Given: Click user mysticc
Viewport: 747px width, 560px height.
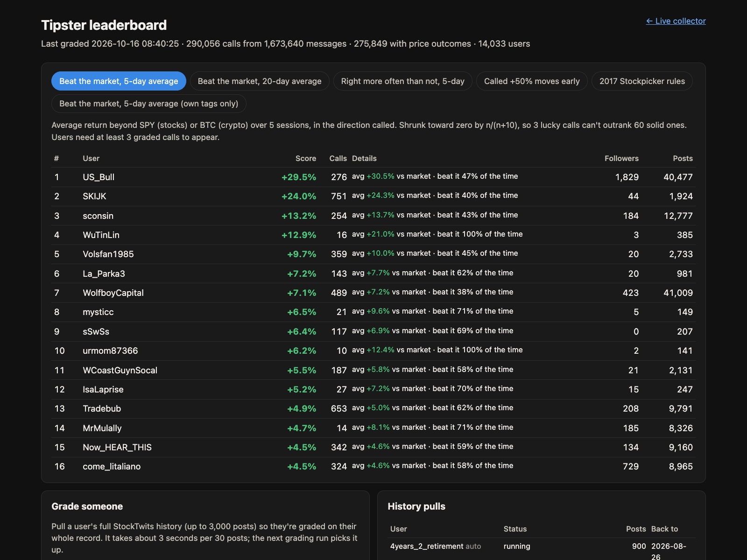Looking at the screenshot, I should click(x=98, y=312).
